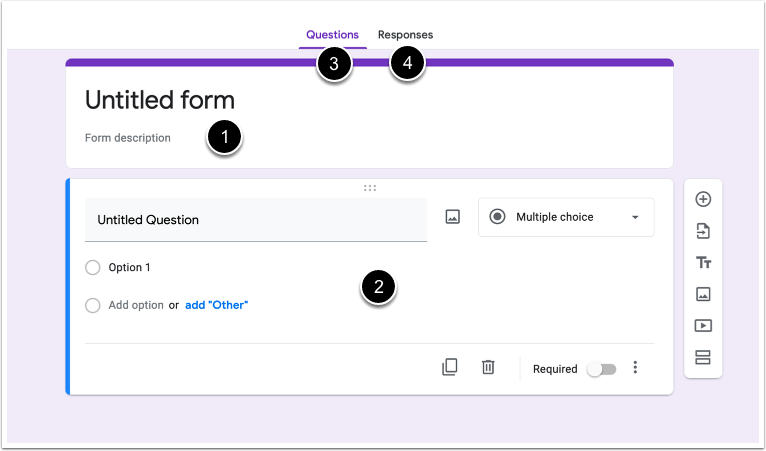Switch to the Responses tab
The image size is (766, 451).
tap(405, 35)
